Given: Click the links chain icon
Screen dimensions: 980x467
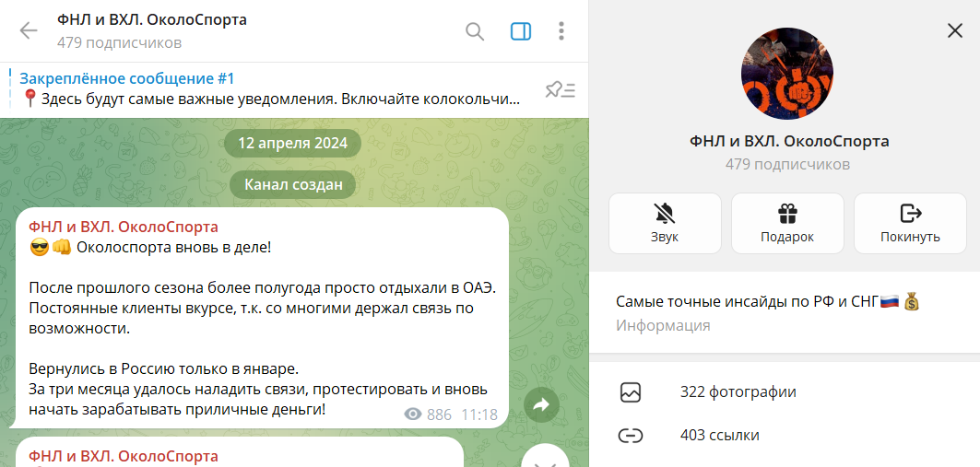Looking at the screenshot, I should click(x=630, y=435).
